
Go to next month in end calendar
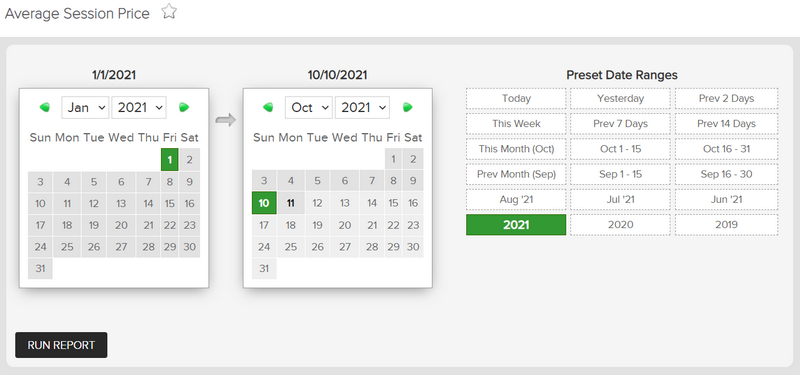coord(408,107)
